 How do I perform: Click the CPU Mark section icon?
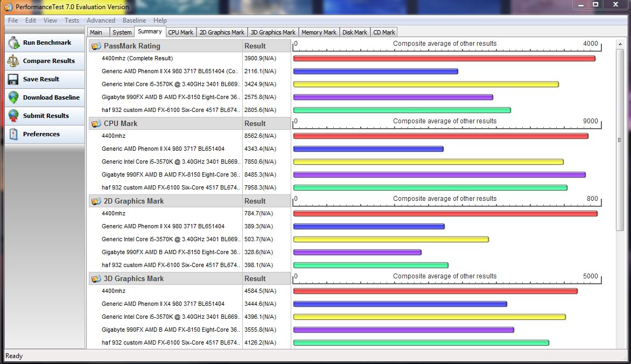pos(96,124)
